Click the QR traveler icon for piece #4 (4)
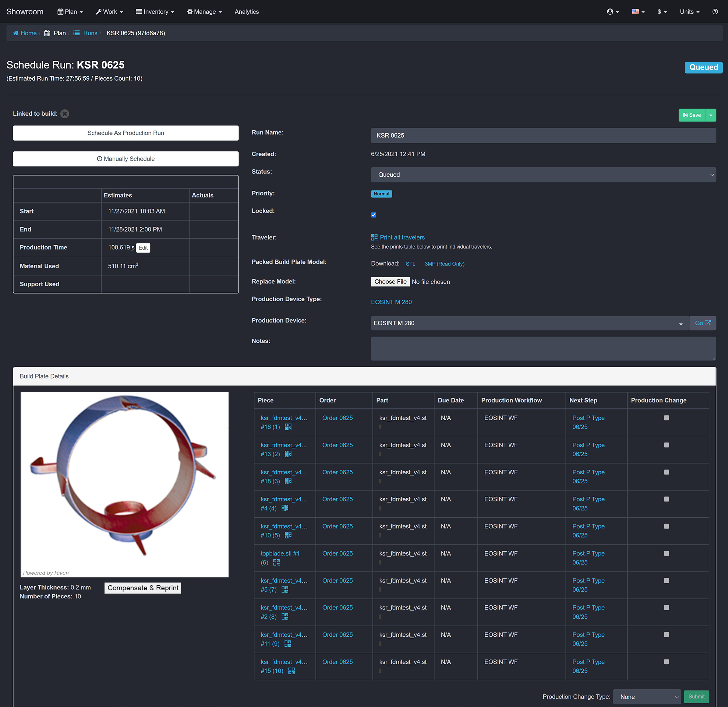The width and height of the screenshot is (728, 707). point(285,508)
